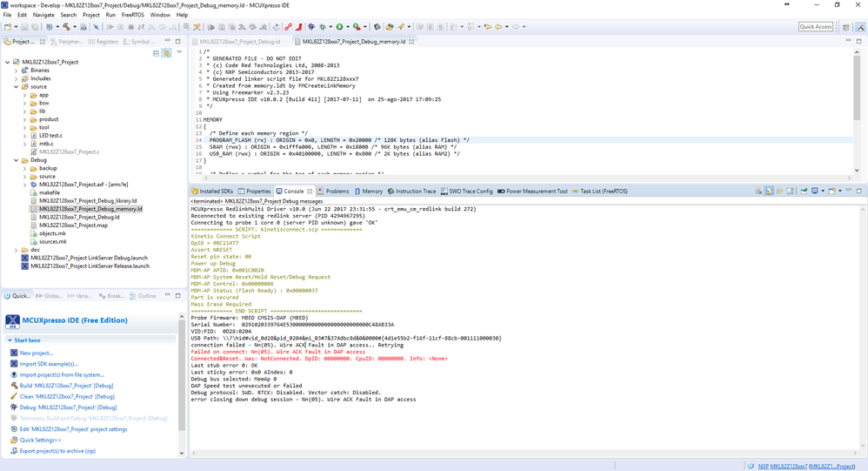Open the Registers tab
This screenshot has height=471, width=868.
(x=103, y=42)
